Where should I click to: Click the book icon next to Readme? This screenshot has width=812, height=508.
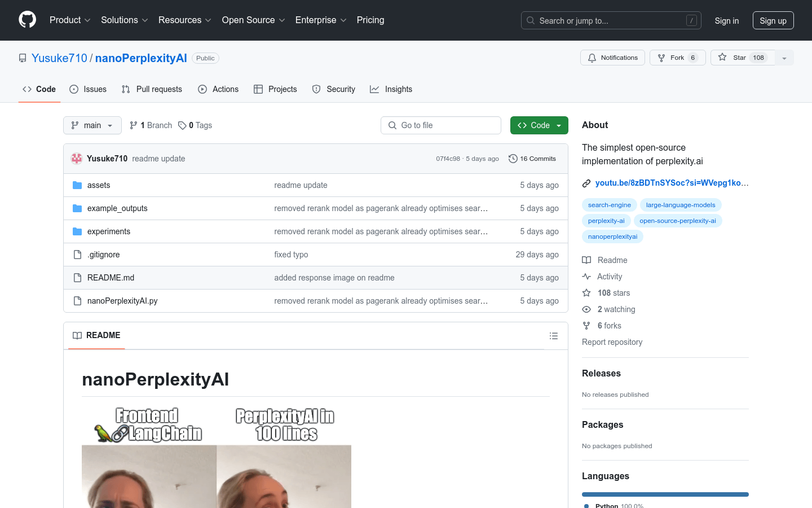click(x=586, y=260)
